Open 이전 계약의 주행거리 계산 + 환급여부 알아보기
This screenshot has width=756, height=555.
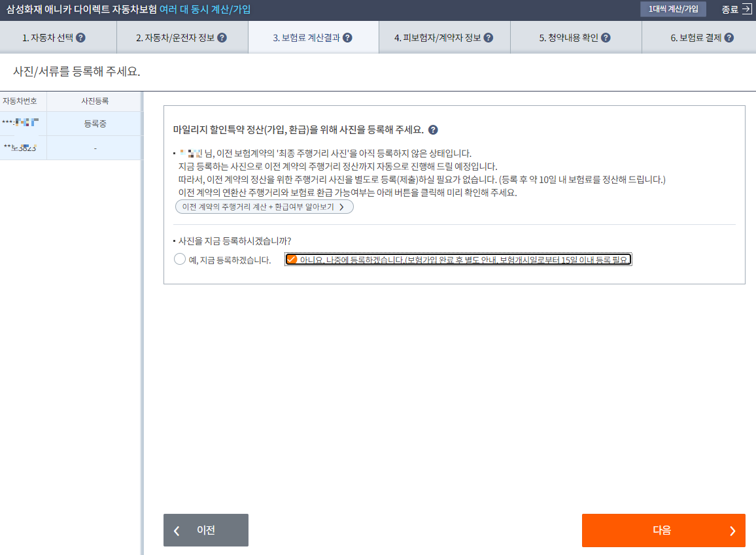[264, 207]
